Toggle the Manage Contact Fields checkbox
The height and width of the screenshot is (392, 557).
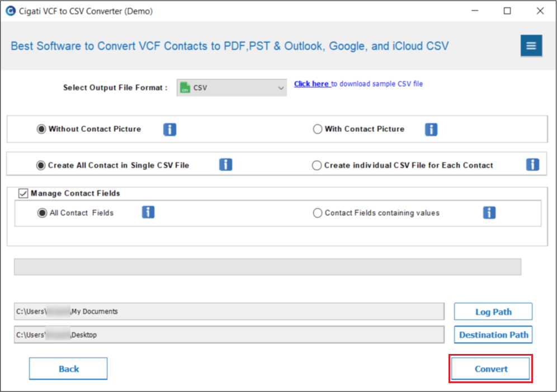23,193
